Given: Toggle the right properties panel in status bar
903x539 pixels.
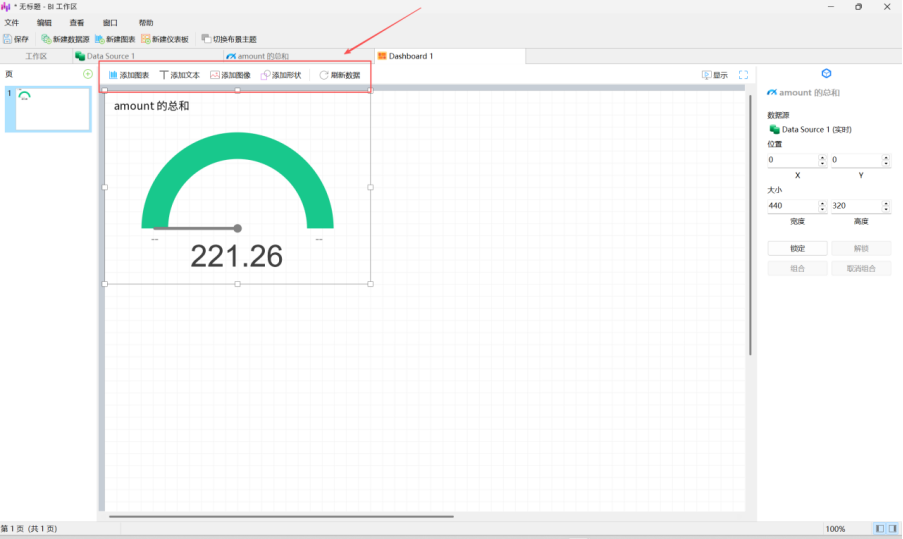Looking at the screenshot, I should 892,528.
